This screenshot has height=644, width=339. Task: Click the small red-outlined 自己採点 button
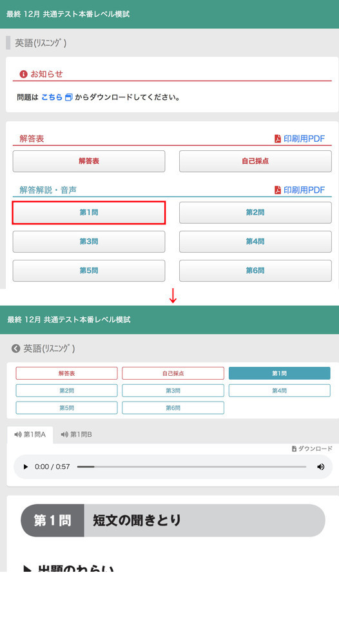coord(173,373)
